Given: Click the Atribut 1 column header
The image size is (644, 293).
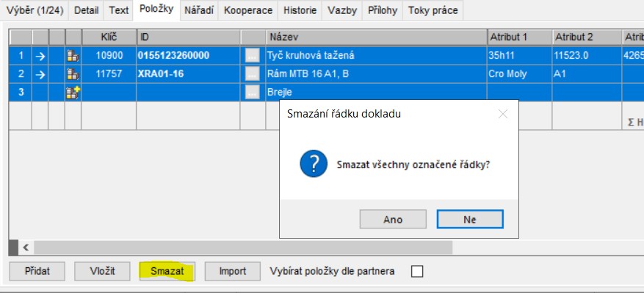Looking at the screenshot, I should [520, 37].
